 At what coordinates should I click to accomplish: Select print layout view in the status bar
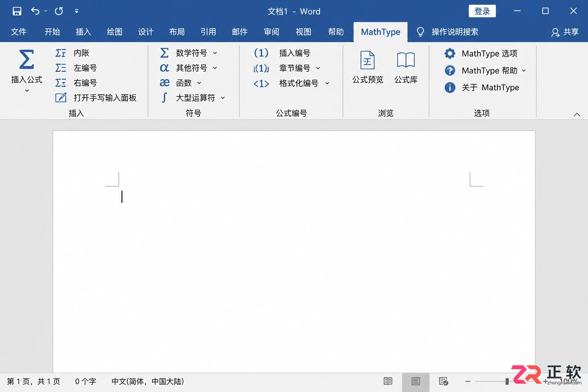(x=416, y=381)
